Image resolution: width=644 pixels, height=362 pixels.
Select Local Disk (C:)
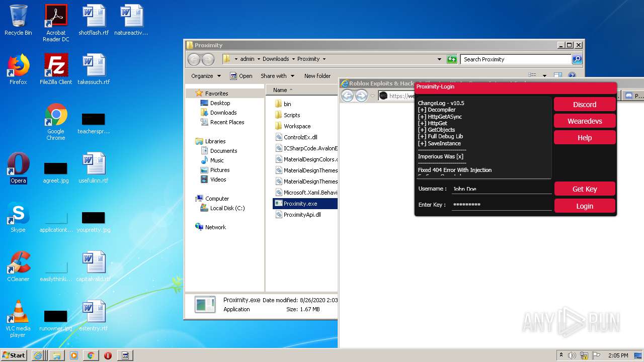[227, 208]
